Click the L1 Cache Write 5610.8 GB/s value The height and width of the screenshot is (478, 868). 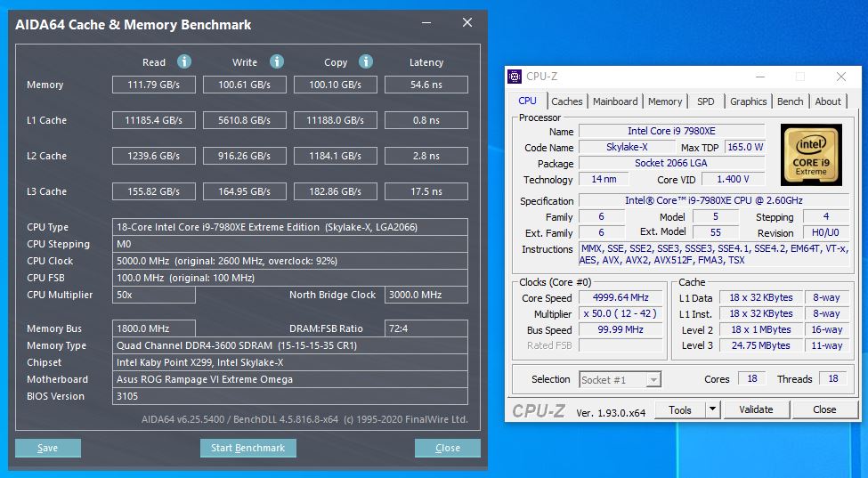click(x=245, y=120)
